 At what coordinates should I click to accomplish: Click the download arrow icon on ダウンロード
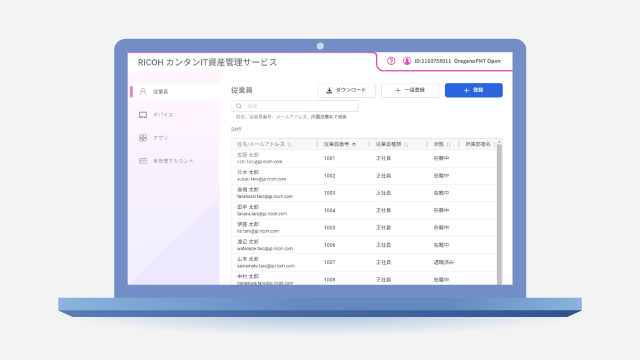(329, 90)
